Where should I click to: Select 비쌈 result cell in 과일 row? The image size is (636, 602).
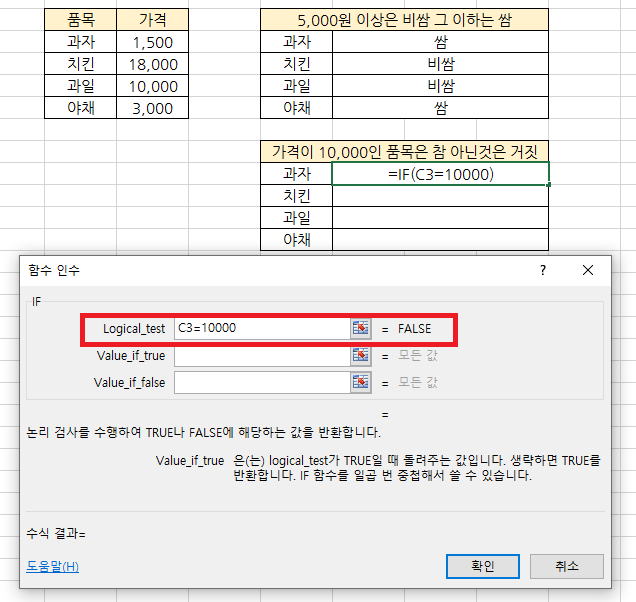(440, 86)
